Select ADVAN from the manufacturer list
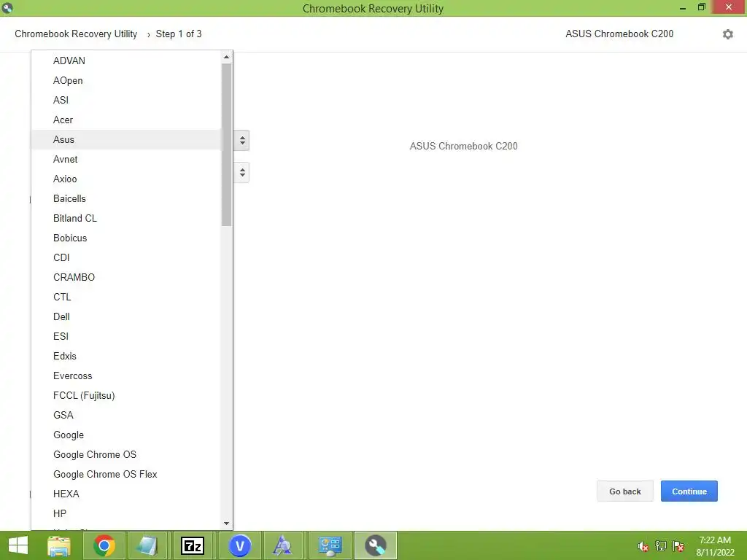This screenshot has height=560, width=747. (x=126, y=61)
